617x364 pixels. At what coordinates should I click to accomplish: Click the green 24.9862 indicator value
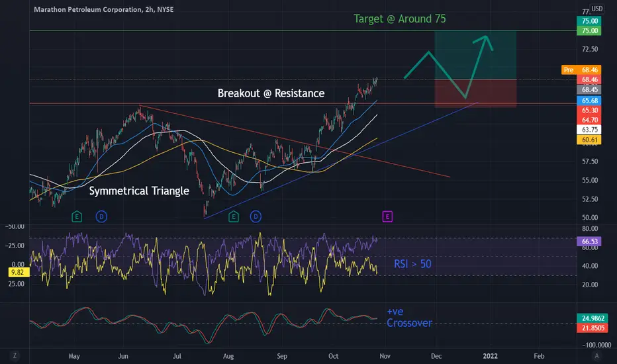click(593, 318)
